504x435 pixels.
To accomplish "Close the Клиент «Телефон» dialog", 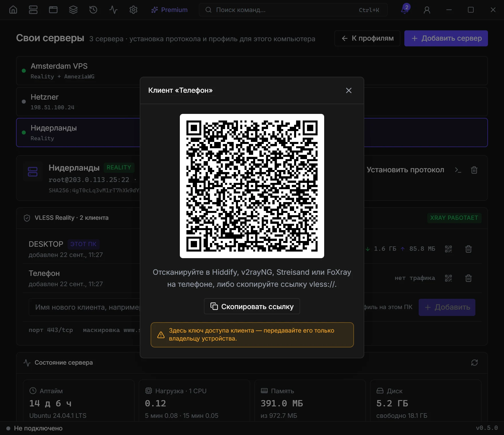I will coord(349,90).
